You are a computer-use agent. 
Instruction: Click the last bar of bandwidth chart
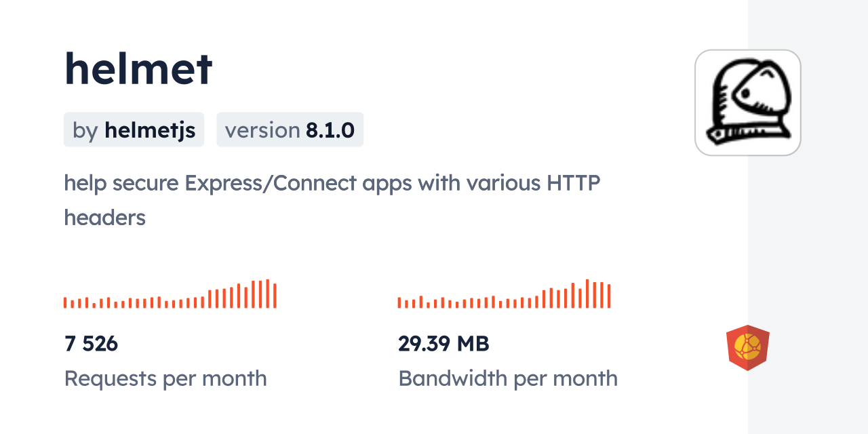609,296
